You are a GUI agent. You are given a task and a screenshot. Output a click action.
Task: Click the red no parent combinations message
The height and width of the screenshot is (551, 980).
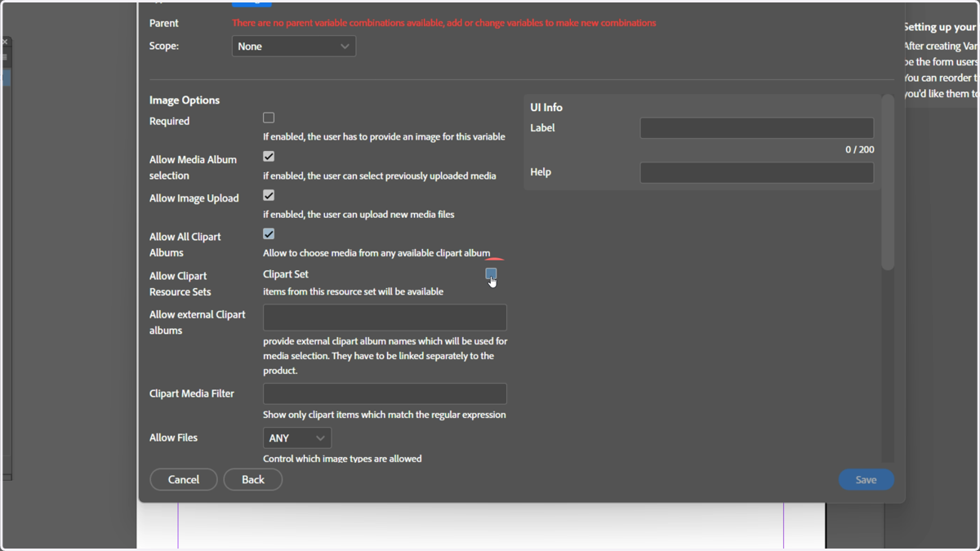click(444, 23)
